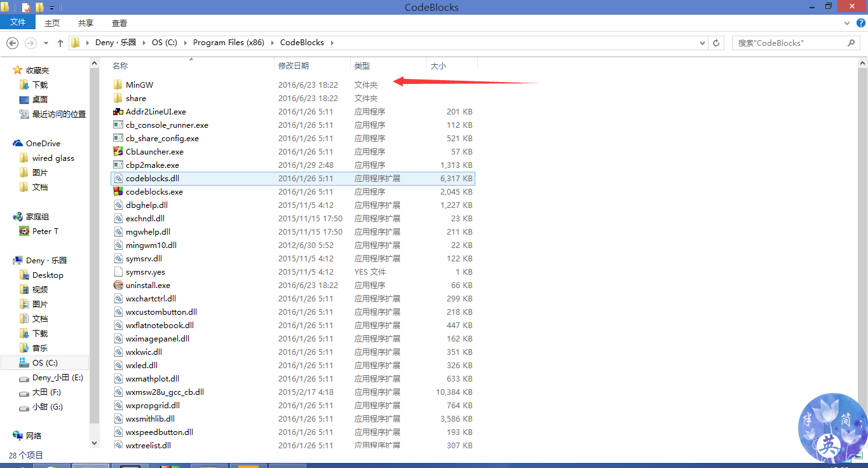Open Help with the blue question mark
The width and height of the screenshot is (868, 468).
click(861, 23)
